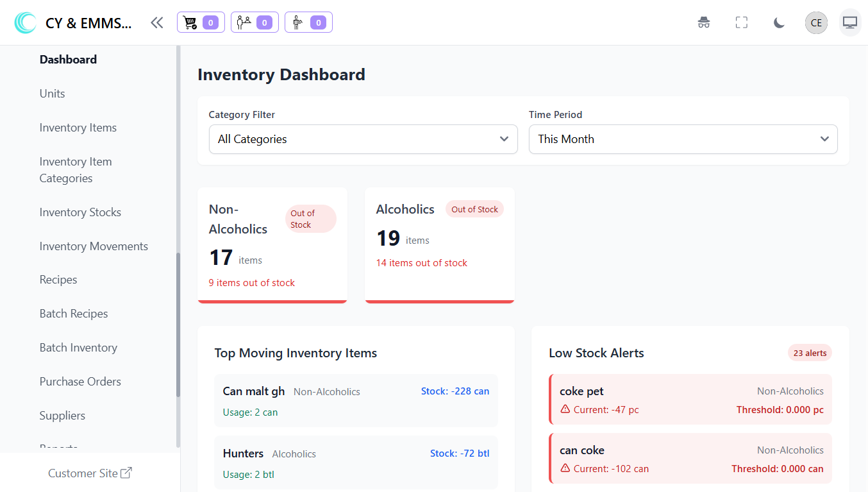Image resolution: width=868 pixels, height=492 pixels.
Task: Select Batch Recipes in sidebar menu
Action: tap(74, 314)
